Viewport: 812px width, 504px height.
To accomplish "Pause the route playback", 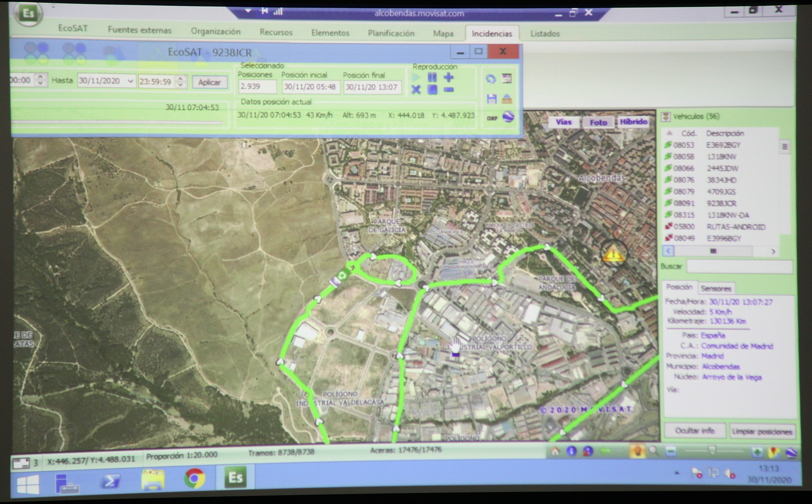I will 432,77.
